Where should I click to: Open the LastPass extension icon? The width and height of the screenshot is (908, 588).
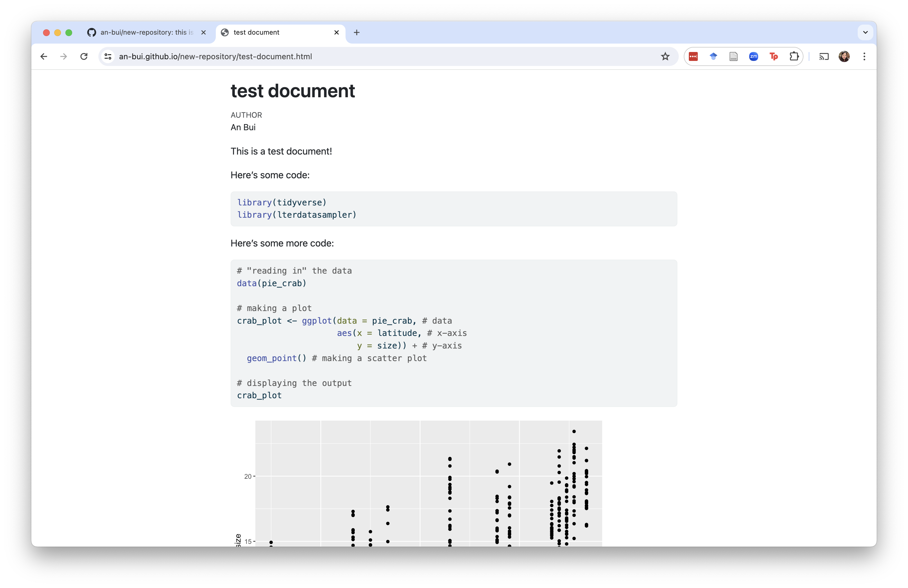tap(693, 56)
